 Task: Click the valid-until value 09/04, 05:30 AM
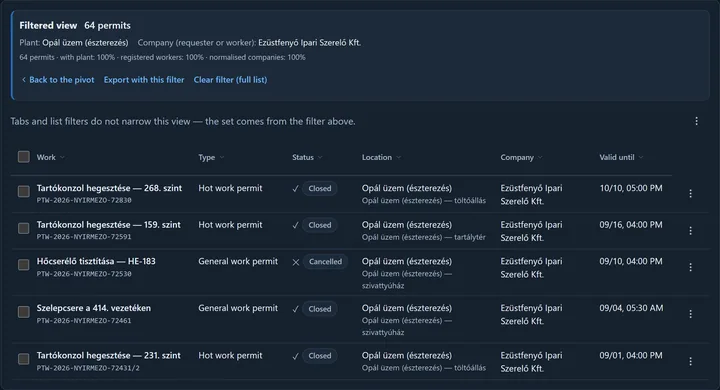click(x=631, y=308)
